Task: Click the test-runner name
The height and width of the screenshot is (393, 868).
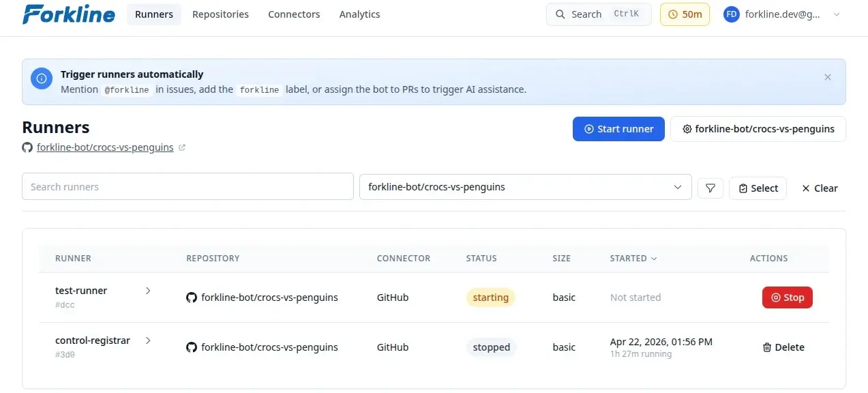Action: (x=81, y=291)
